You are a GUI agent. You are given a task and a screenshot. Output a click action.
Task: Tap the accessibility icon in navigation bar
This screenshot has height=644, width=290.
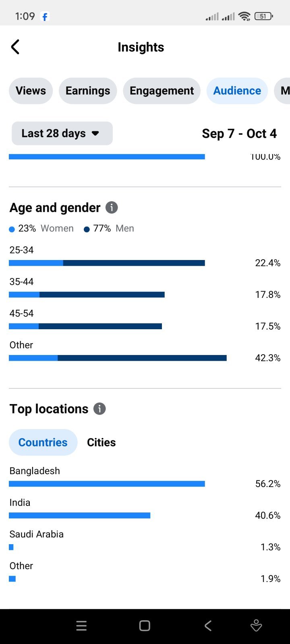pos(256,626)
